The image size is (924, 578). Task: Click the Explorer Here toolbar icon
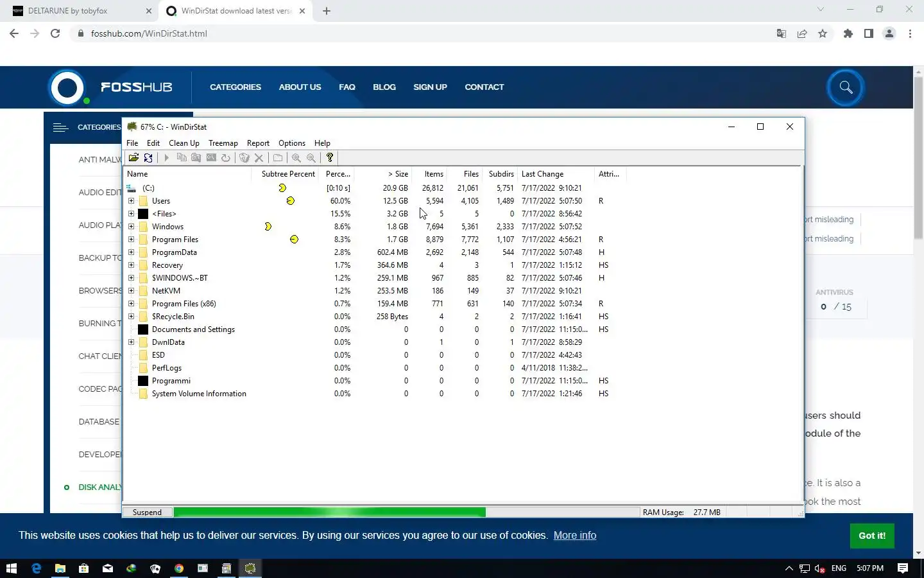tap(196, 157)
